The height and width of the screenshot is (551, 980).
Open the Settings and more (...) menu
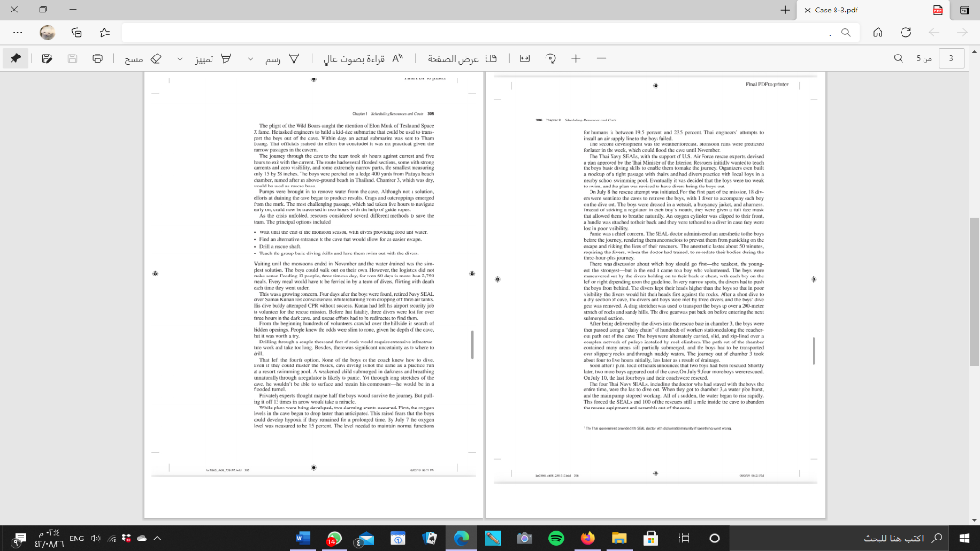[x=17, y=33]
